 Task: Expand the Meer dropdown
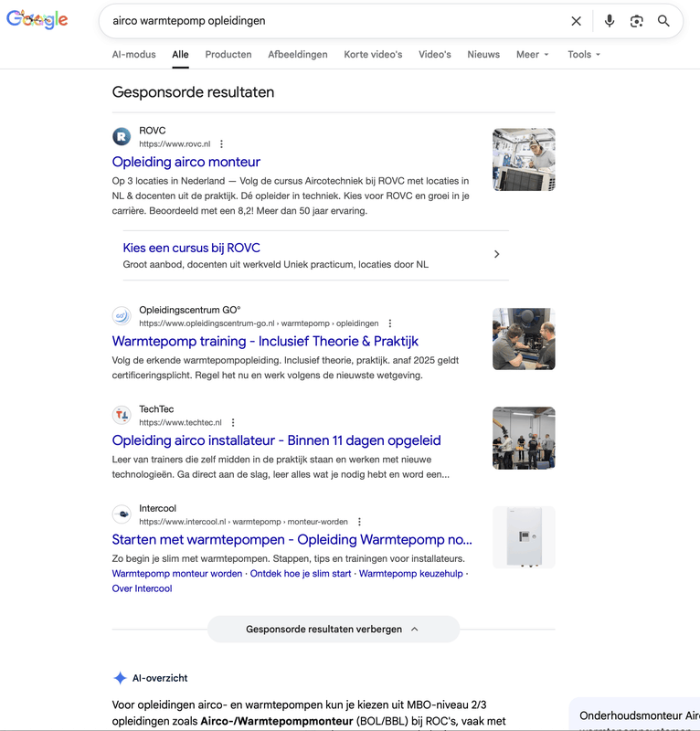click(532, 55)
